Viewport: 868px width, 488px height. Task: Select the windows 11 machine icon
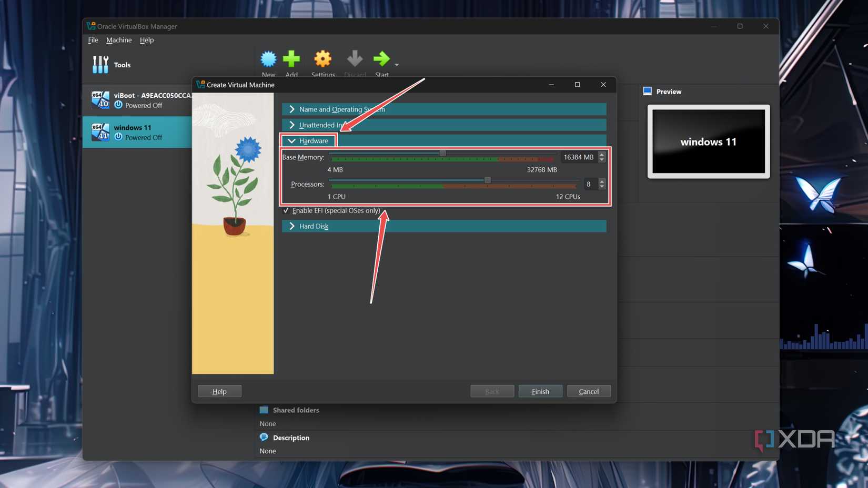click(x=100, y=132)
